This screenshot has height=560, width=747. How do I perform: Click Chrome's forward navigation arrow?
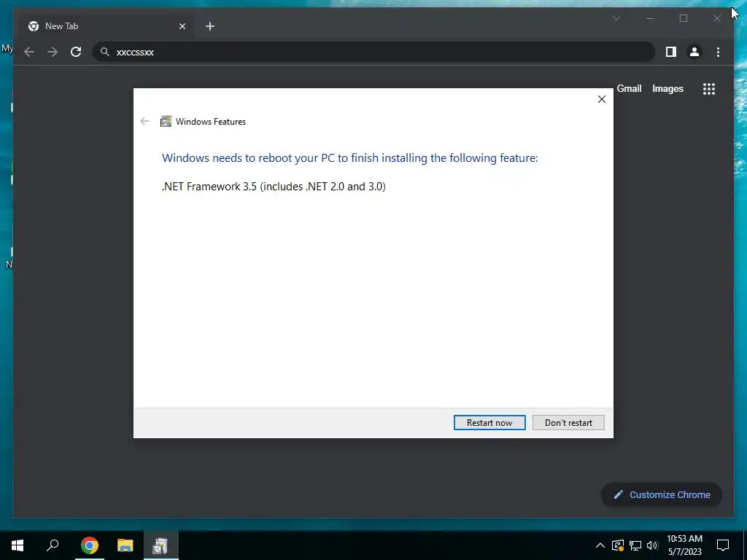(53, 52)
